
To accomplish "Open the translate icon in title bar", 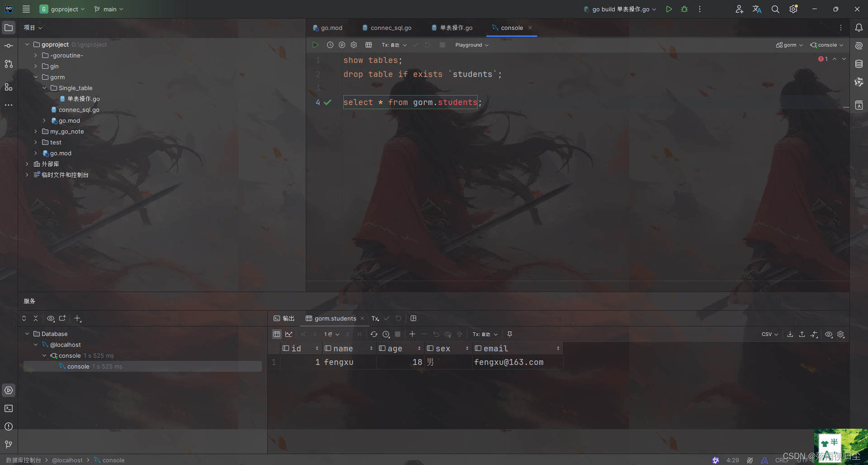I will [x=757, y=9].
